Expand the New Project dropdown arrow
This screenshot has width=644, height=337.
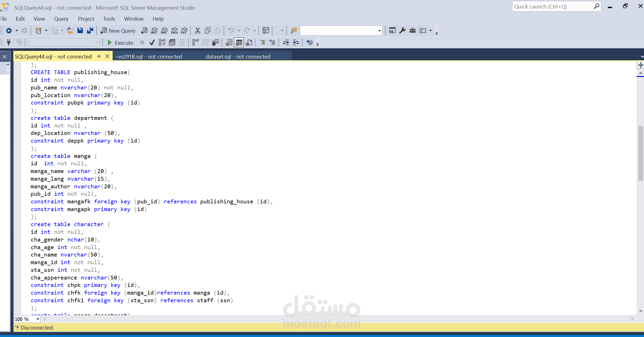(x=46, y=31)
